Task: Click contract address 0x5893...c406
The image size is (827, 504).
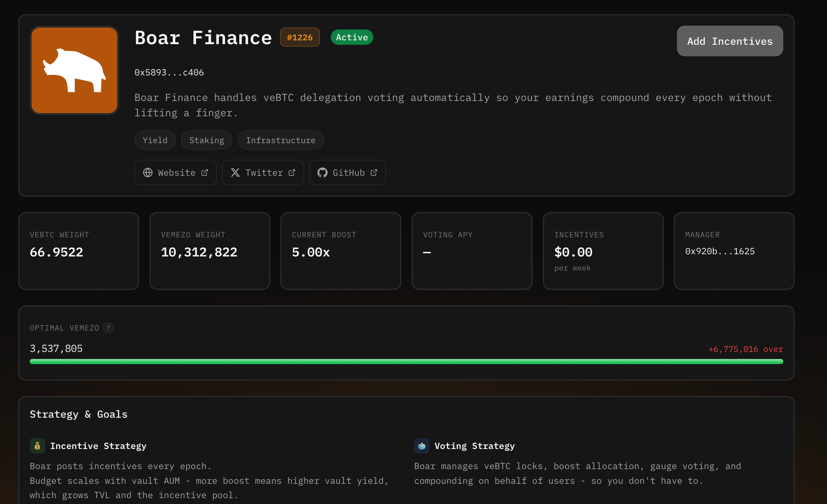Action: 169,72
